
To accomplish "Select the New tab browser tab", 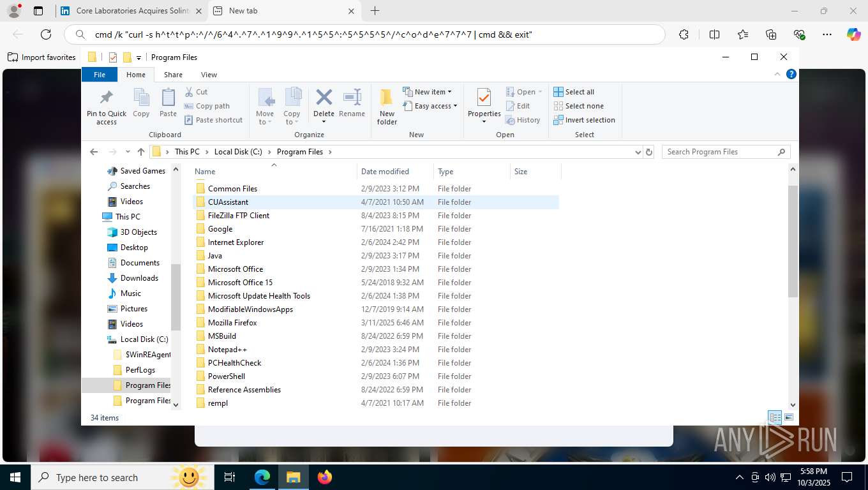I will [285, 11].
